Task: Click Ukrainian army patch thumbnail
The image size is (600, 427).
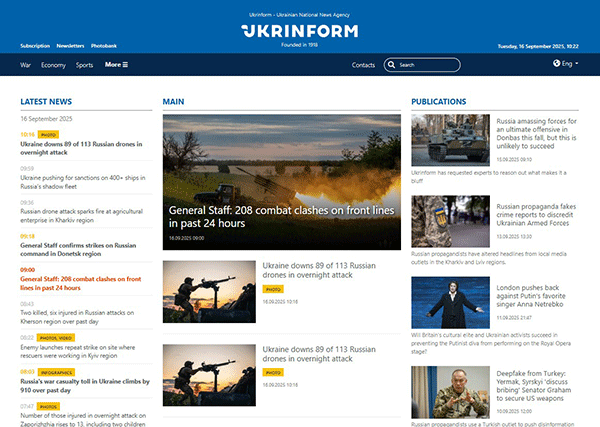Action: 450,221
